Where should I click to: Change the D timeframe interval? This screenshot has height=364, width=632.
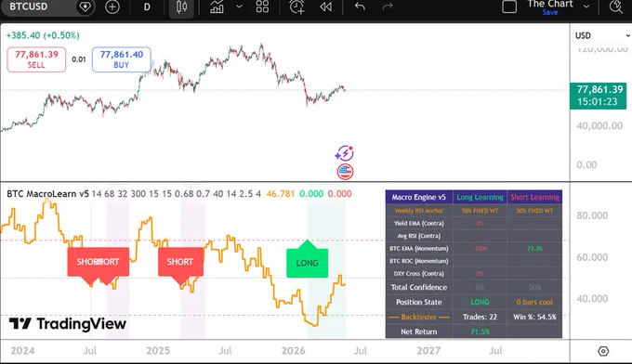coord(147,6)
